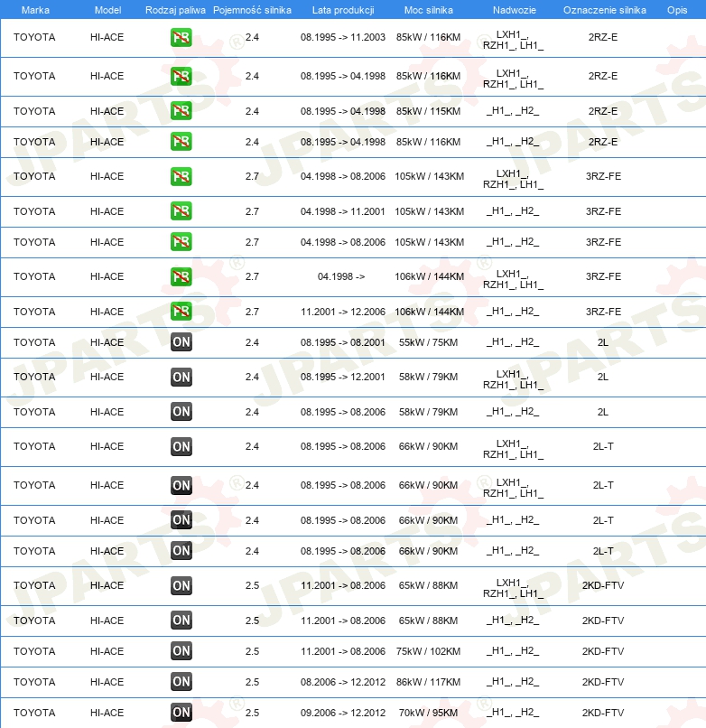Screen dimensions: 706x728
Task: Select the 2L engine code in the 55kW row
Action: click(x=602, y=342)
